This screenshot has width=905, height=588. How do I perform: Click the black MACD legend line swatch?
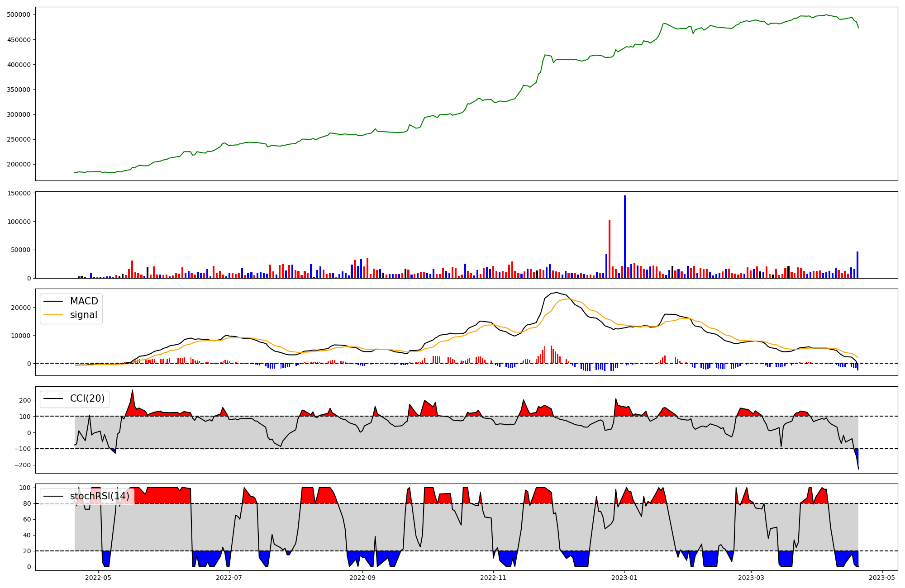(x=53, y=302)
